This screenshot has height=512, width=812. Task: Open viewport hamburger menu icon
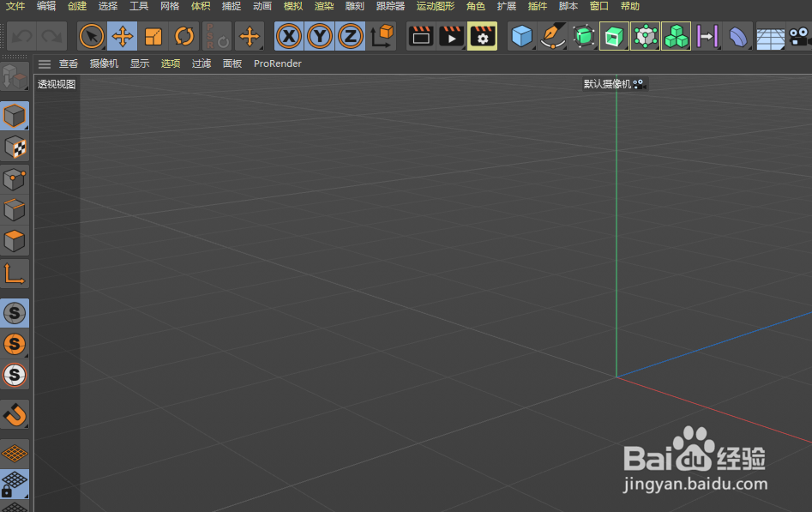point(45,63)
